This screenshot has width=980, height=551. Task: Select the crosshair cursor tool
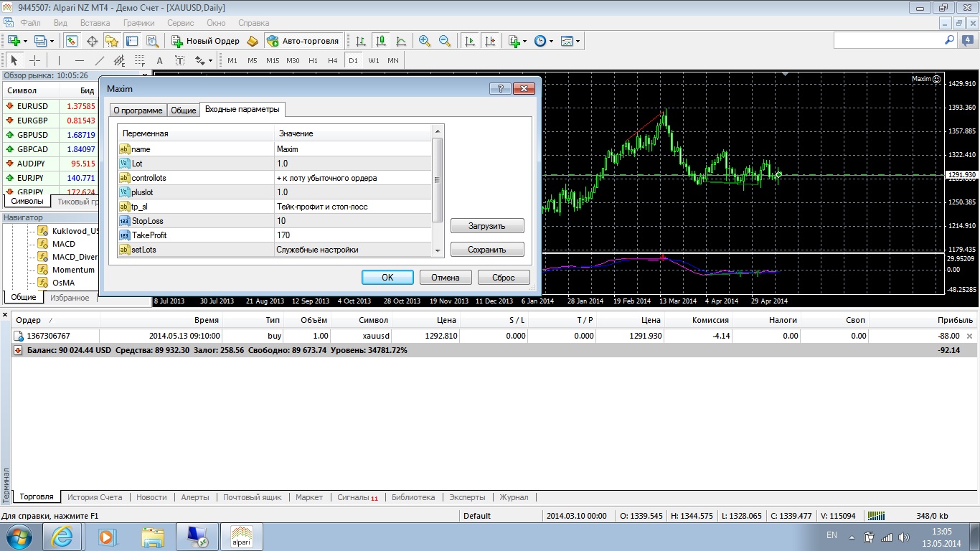(34, 60)
